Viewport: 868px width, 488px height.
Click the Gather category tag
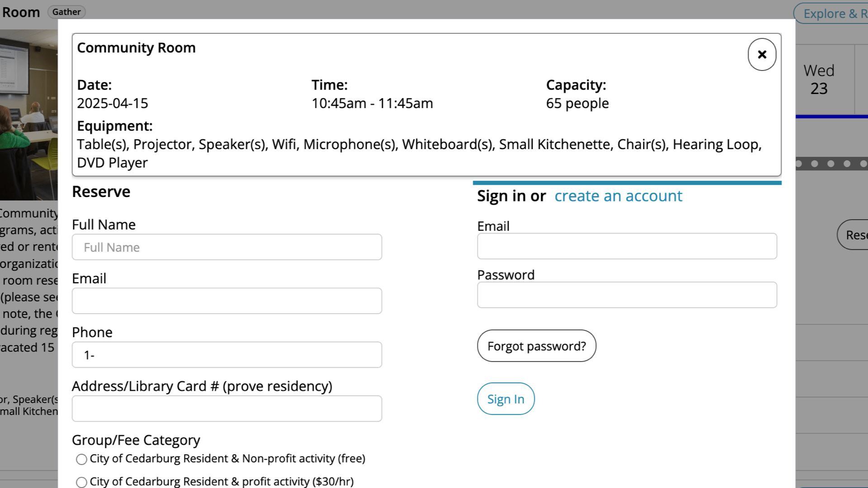pos(66,12)
